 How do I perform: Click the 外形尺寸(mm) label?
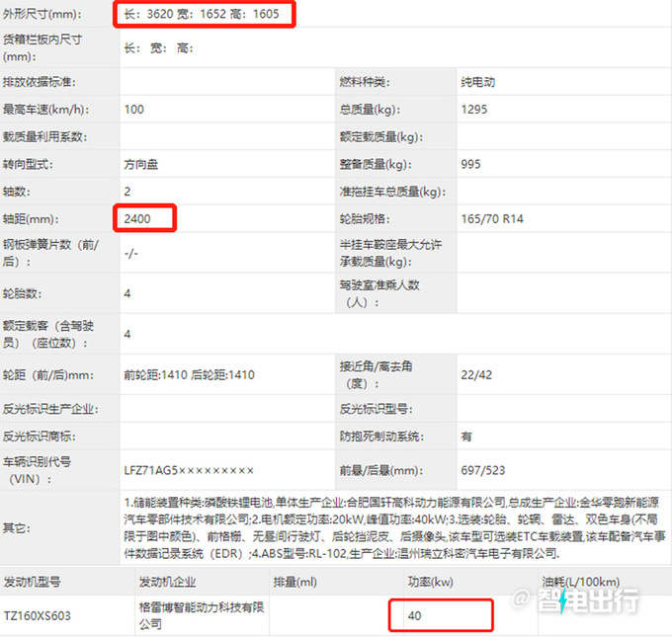[42, 14]
